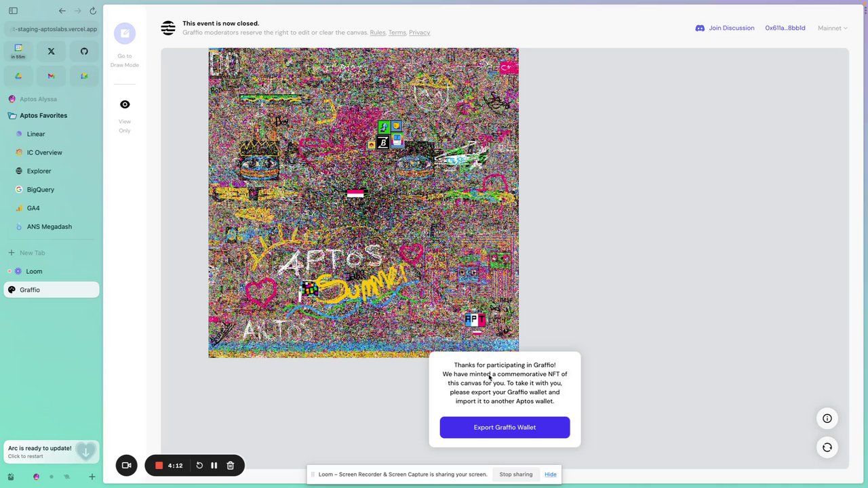Click the Loom recording timer 4:12

(x=175, y=466)
